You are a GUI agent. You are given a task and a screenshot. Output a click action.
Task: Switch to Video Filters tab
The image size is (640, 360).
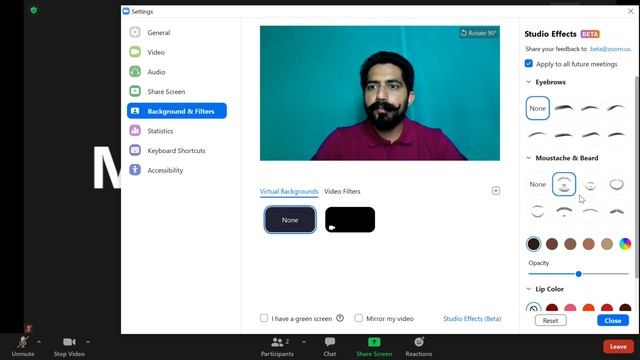[342, 191]
